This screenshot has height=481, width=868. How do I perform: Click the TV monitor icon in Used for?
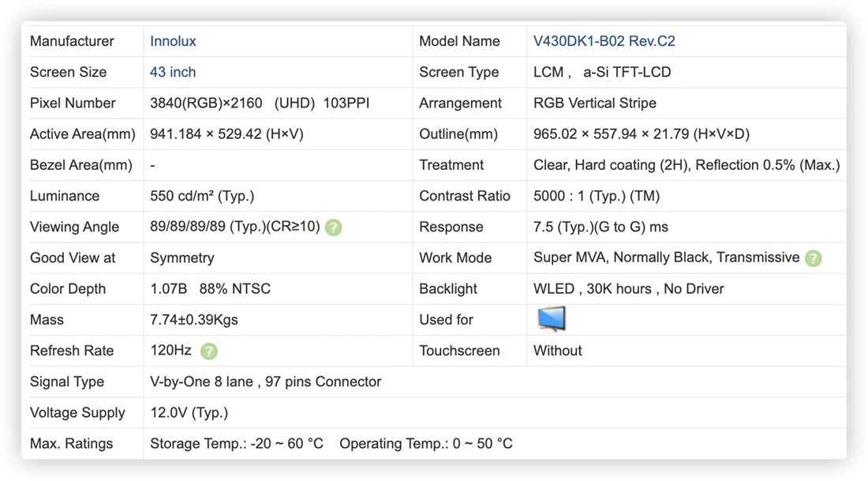(552, 319)
